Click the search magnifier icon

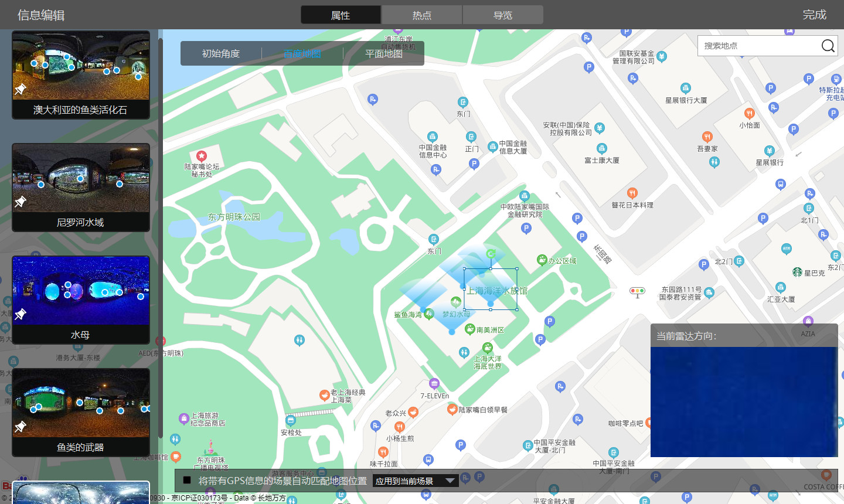(828, 46)
